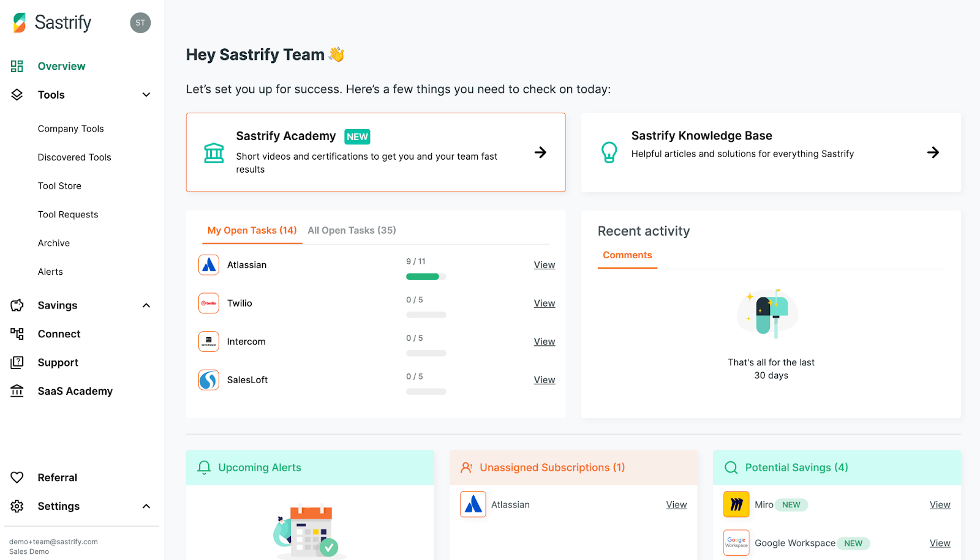
Task: Click the Sastrify logo
Action: pos(52,23)
